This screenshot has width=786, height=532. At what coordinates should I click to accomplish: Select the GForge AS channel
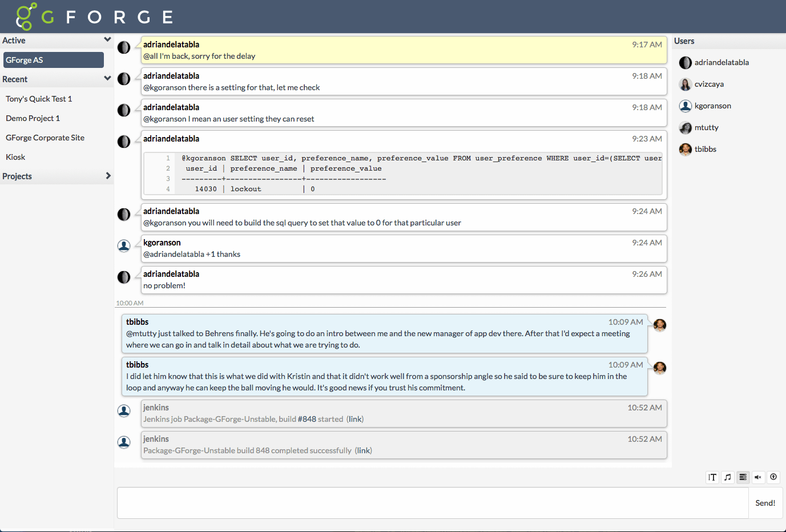53,59
